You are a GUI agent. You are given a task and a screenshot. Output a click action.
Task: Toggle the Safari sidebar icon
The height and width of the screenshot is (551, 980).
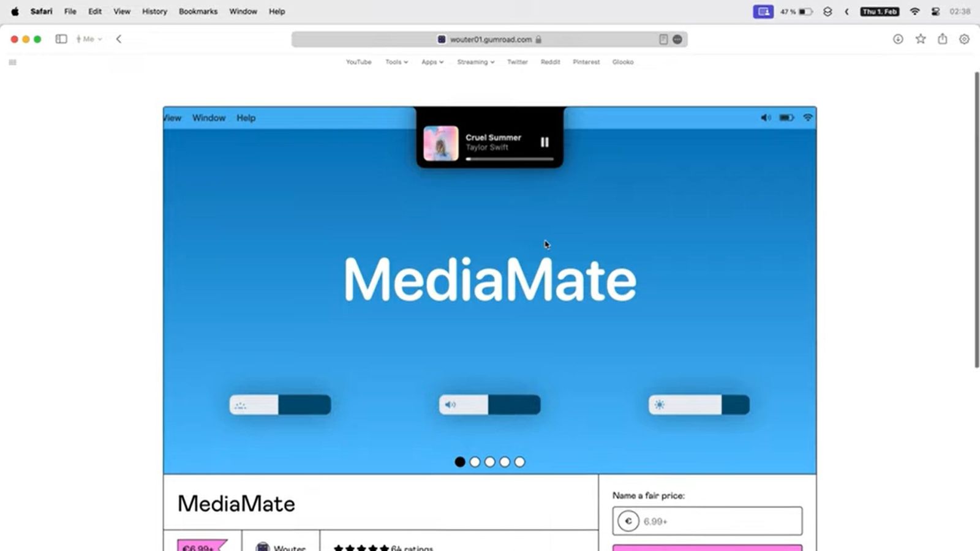click(x=61, y=39)
